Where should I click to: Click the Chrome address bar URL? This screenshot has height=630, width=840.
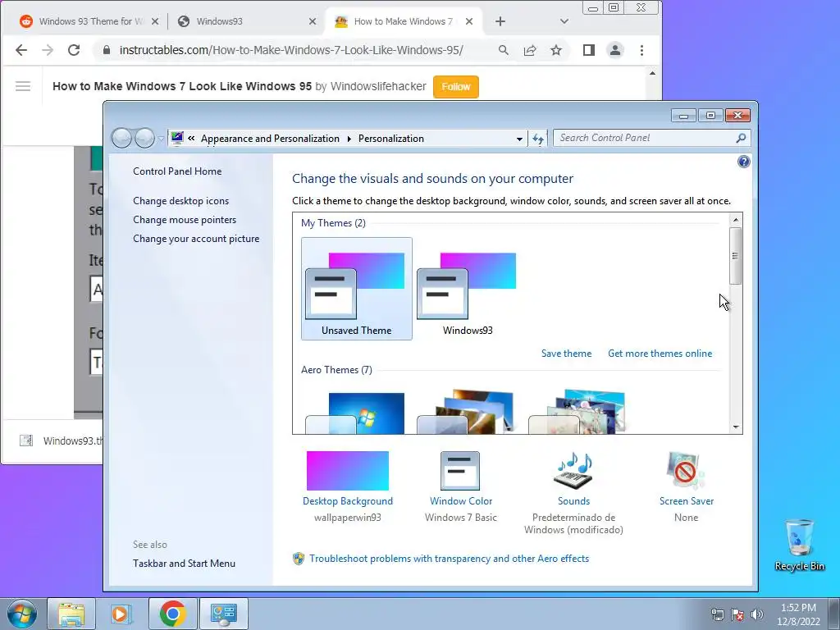291,50
